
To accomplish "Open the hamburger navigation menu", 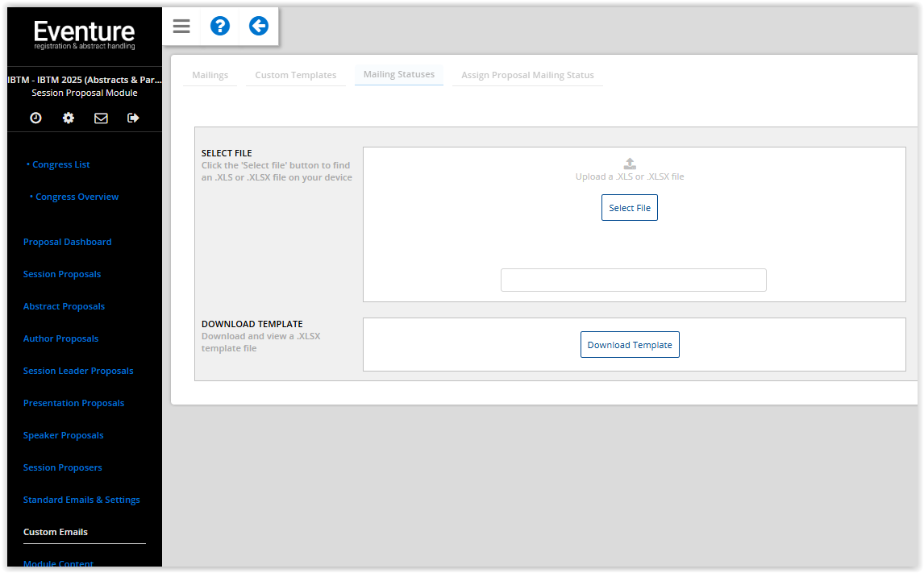I will coord(181,26).
